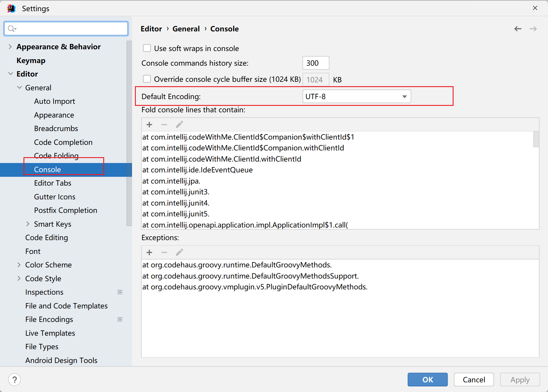The width and height of the screenshot is (548, 392).
Task: Click the edit pencil icon in Exceptions toolbar
Action: pos(179,252)
